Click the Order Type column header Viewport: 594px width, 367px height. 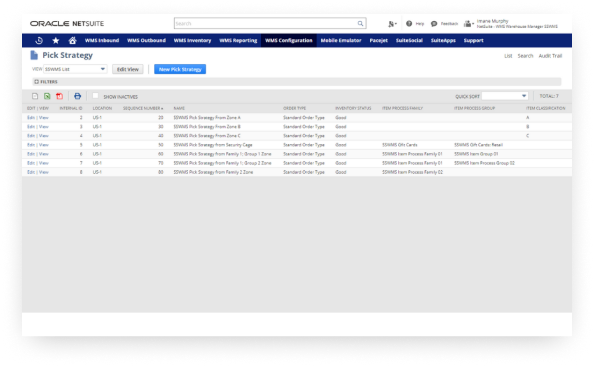pyautogui.click(x=294, y=108)
